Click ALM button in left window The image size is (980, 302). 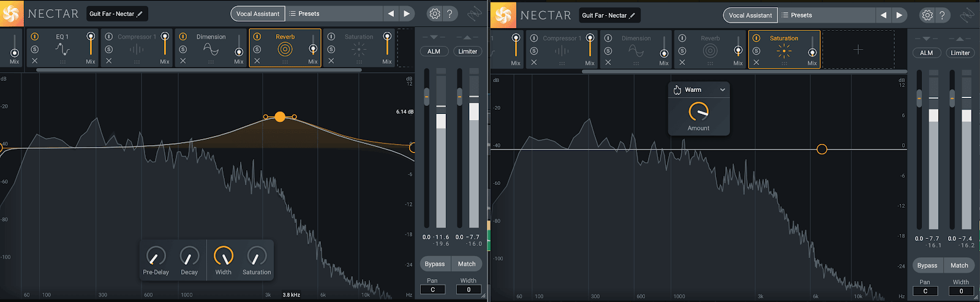(434, 51)
